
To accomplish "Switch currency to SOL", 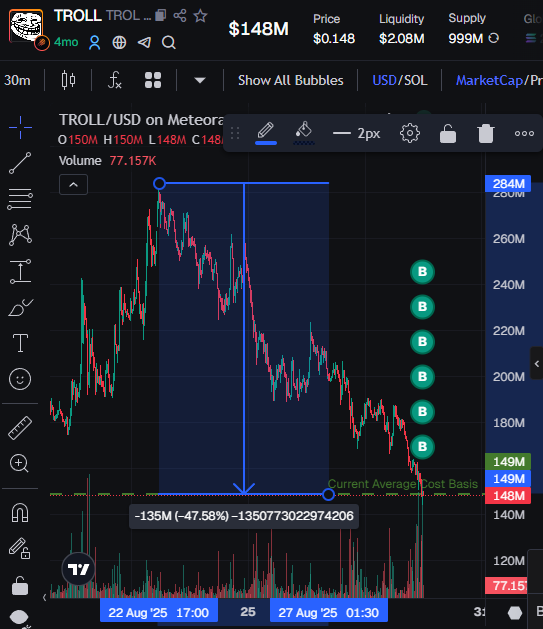I will click(415, 80).
